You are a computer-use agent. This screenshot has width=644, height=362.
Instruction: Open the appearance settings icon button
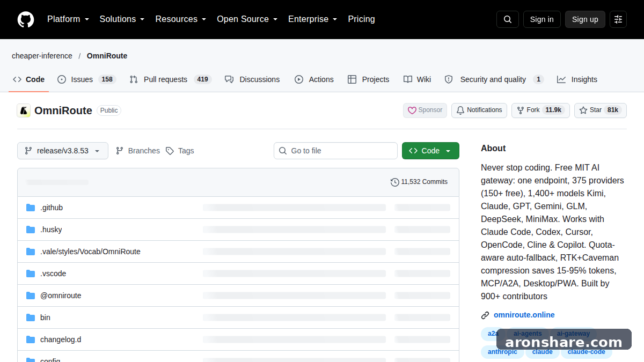[618, 19]
